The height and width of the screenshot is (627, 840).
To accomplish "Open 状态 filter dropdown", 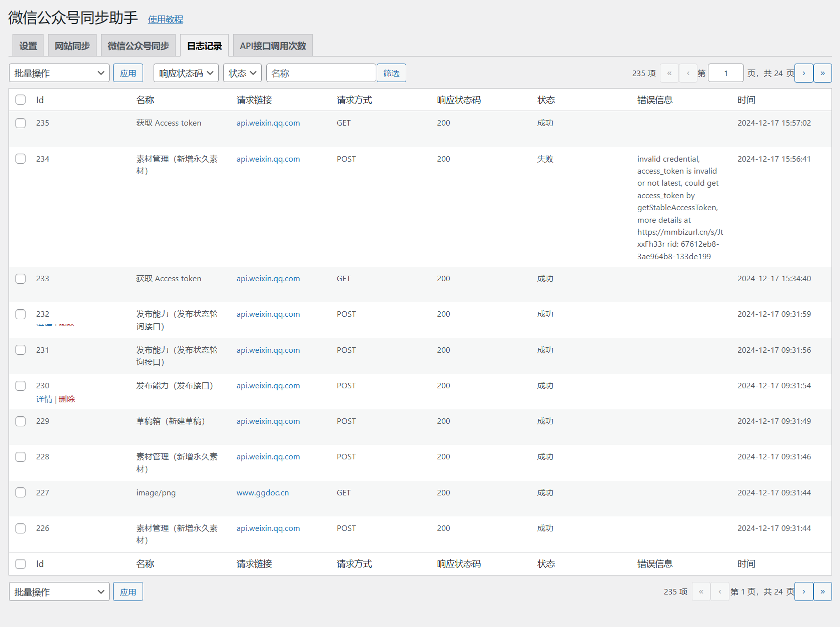I will (x=243, y=73).
